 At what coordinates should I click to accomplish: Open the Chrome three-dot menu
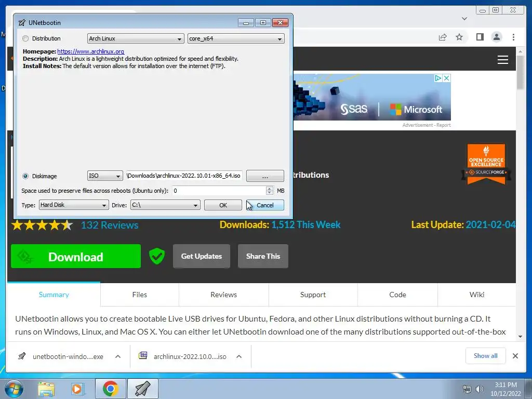click(513, 37)
